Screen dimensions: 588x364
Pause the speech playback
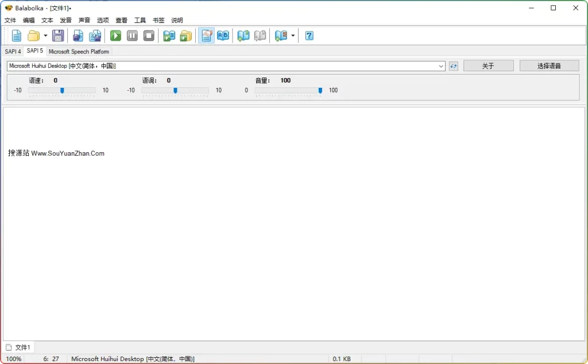point(132,36)
